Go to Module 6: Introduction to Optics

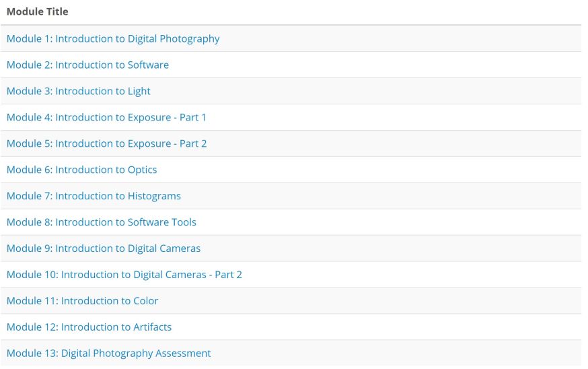[81, 170]
